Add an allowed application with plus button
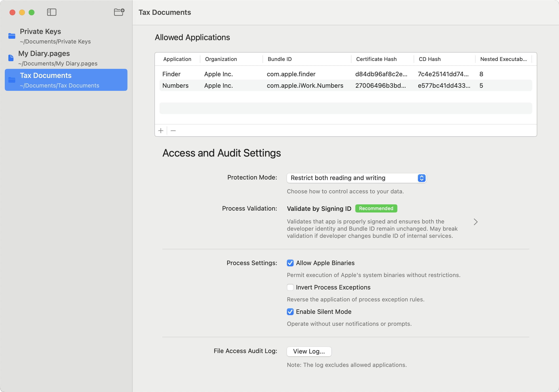This screenshot has width=559, height=392. (161, 131)
